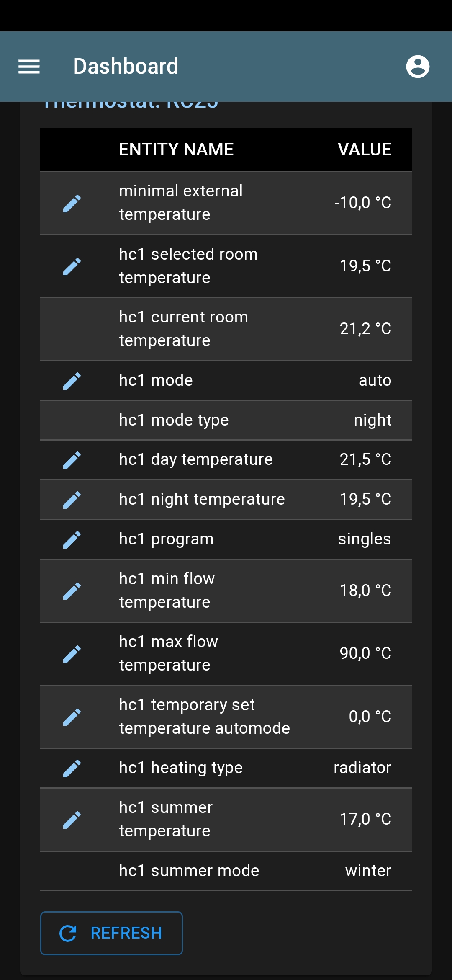The image size is (452, 980).
Task: Edit hc1 summer temperature
Action: (72, 819)
